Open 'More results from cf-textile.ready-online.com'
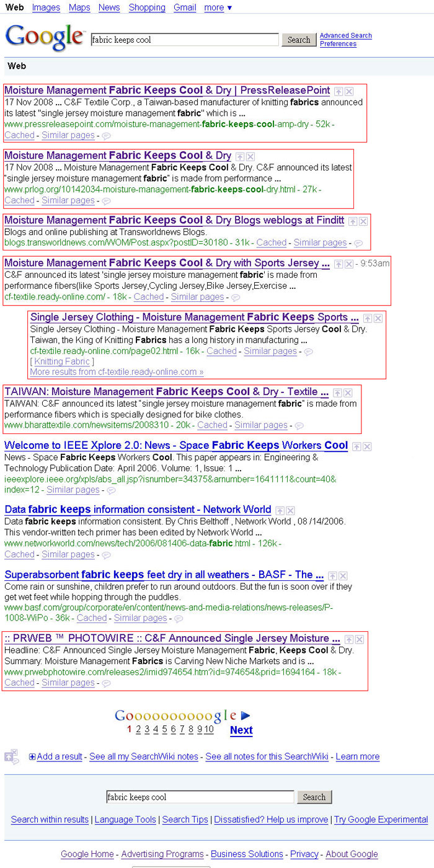The width and height of the screenshot is (434, 868). (117, 372)
